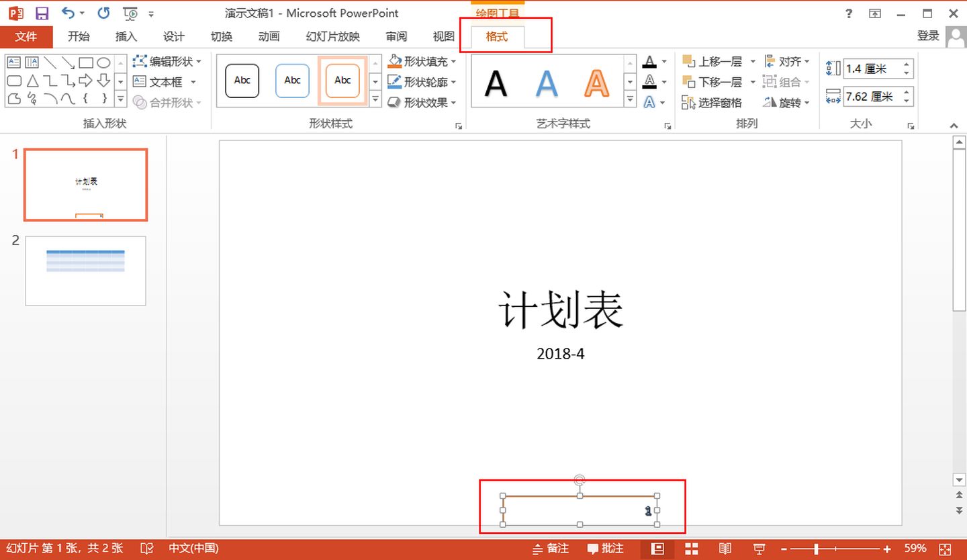Toggle the Comments (批注) pane
967x560 pixels.
click(605, 549)
